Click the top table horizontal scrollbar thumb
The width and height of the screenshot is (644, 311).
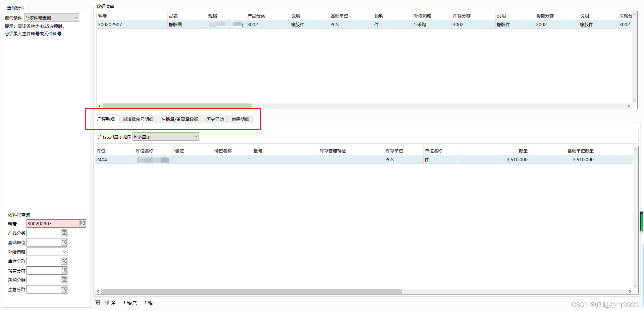coord(177,106)
